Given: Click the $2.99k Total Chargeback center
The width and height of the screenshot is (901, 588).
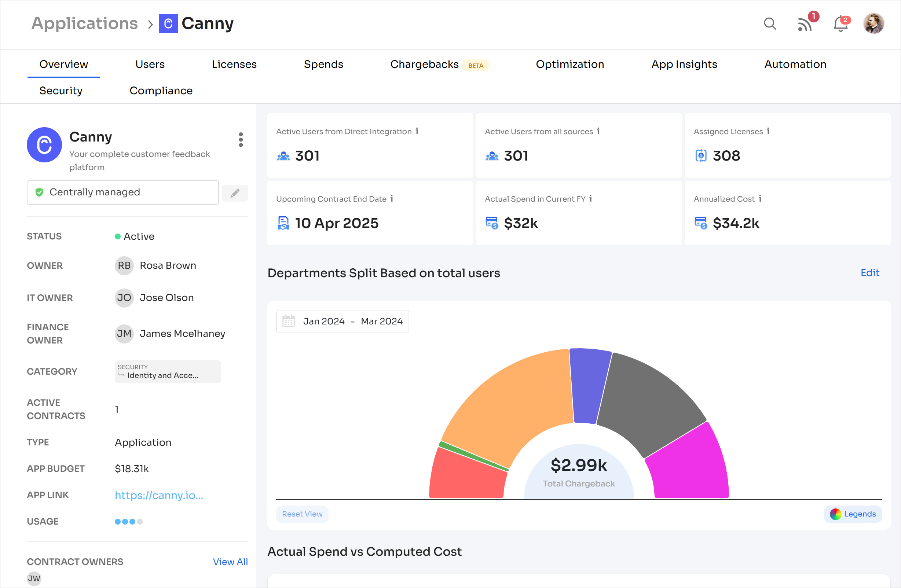Looking at the screenshot, I should pos(579,471).
